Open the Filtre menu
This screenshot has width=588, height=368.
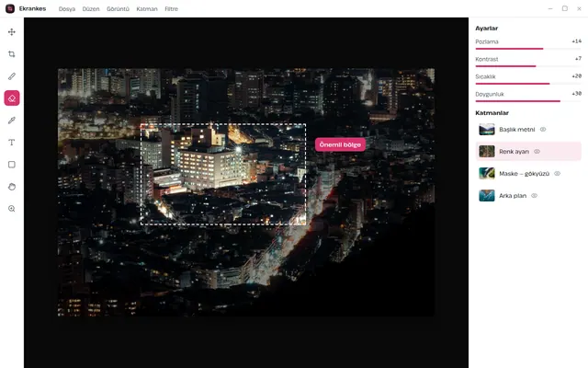(171, 8)
